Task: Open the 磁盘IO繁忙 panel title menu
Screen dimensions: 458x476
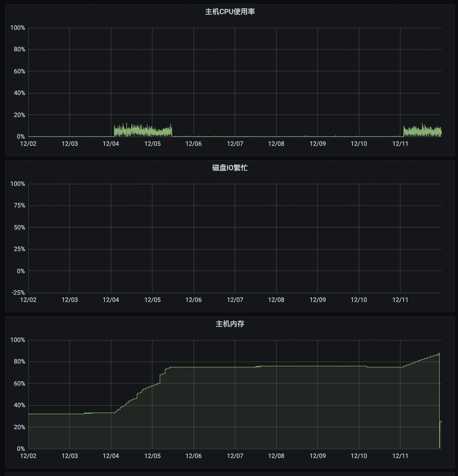Action: (230, 168)
